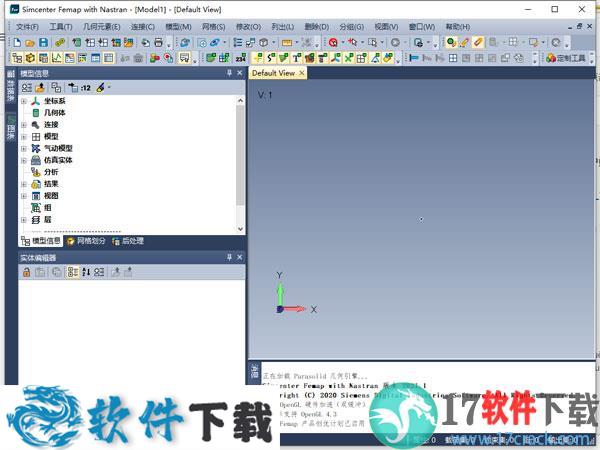Open the 模型(M) menu
The width and height of the screenshot is (600, 450).
[178, 27]
